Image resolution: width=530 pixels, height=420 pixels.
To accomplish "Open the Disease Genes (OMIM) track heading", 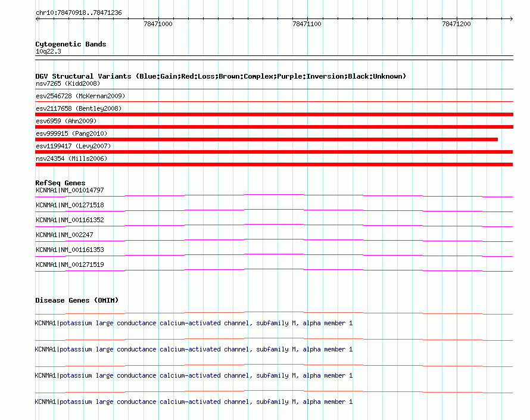I will 77,300.
